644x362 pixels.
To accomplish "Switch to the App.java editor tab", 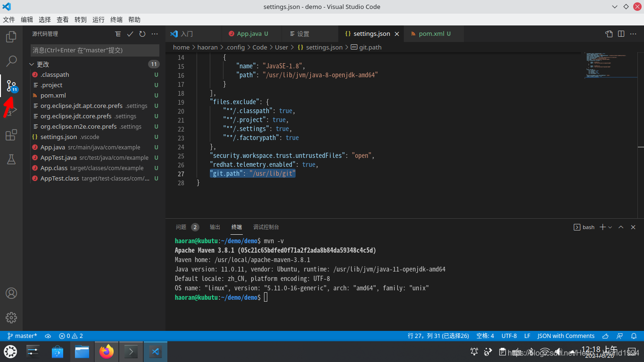I will point(251,34).
